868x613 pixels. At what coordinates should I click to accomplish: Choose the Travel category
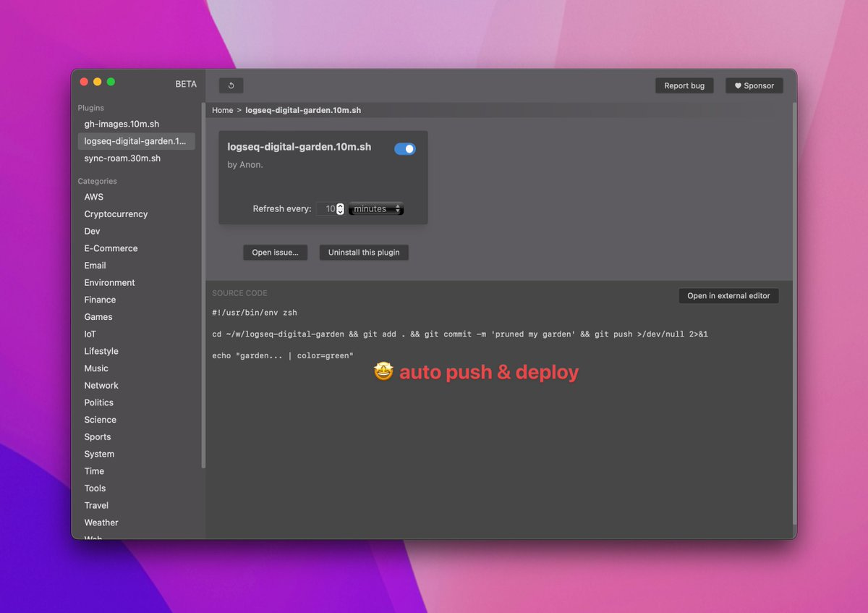click(96, 506)
